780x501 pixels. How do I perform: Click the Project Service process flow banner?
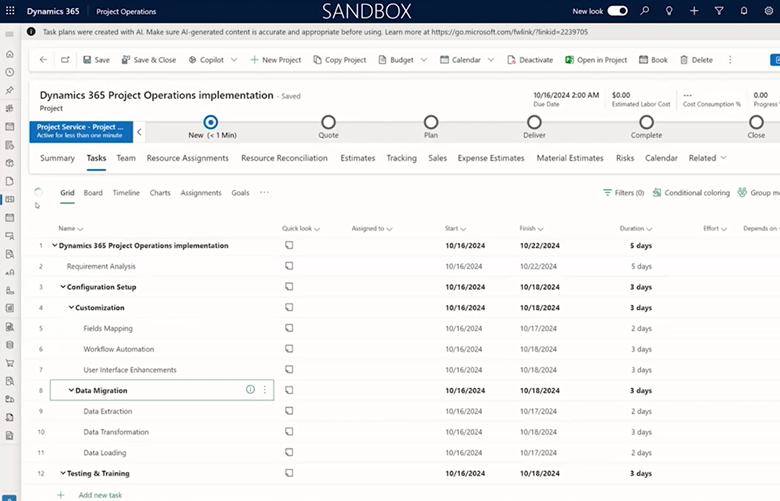click(x=81, y=132)
